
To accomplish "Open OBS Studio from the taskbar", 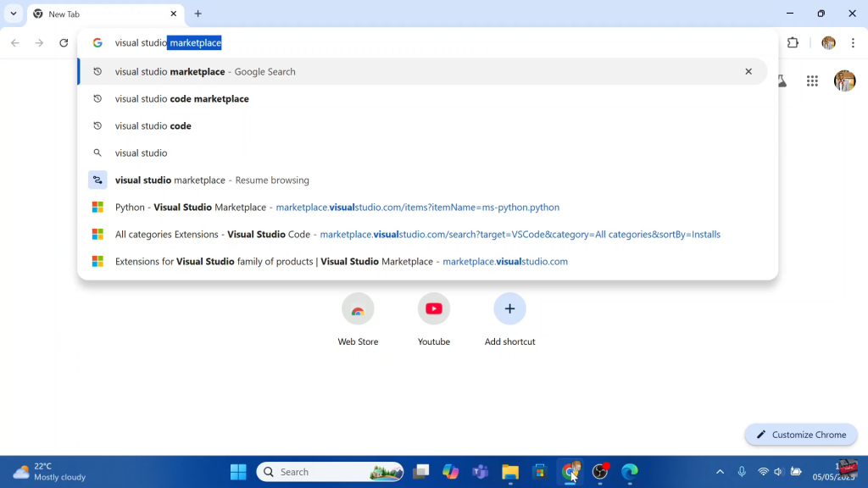I will point(600,472).
